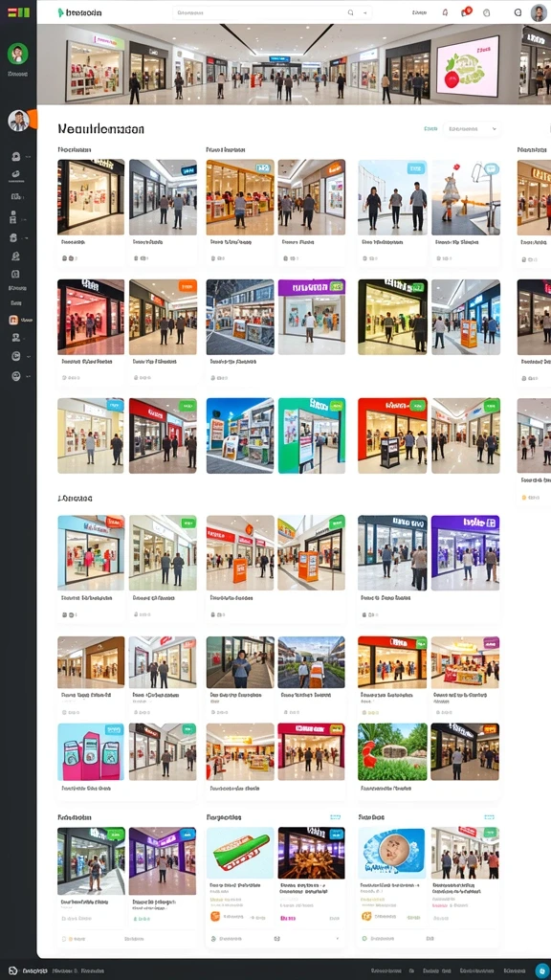Click the logo icon in bottom-left status bar

pos(13,970)
